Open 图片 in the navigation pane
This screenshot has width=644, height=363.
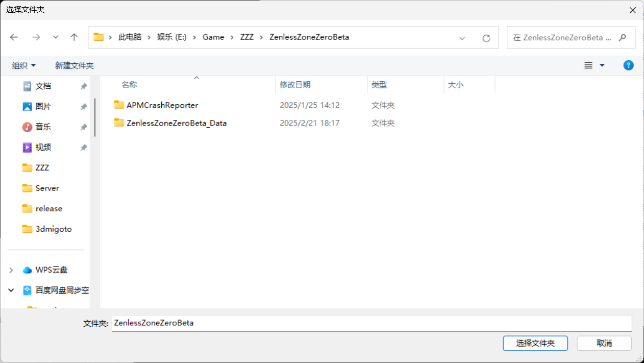coord(43,107)
